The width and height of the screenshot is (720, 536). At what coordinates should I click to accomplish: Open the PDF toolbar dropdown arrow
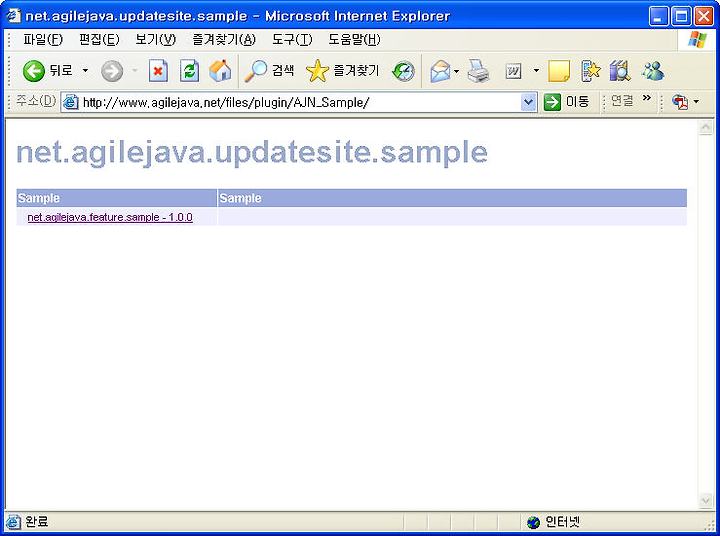(x=696, y=102)
